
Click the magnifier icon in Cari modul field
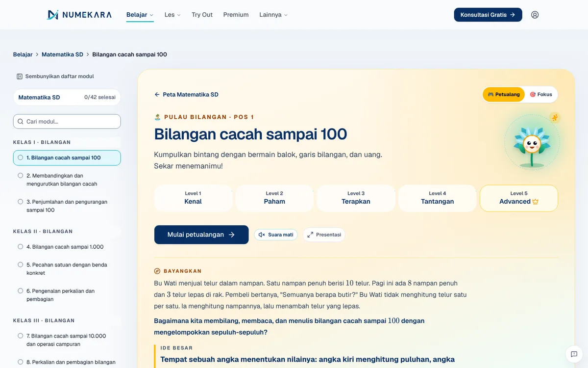coord(21,122)
